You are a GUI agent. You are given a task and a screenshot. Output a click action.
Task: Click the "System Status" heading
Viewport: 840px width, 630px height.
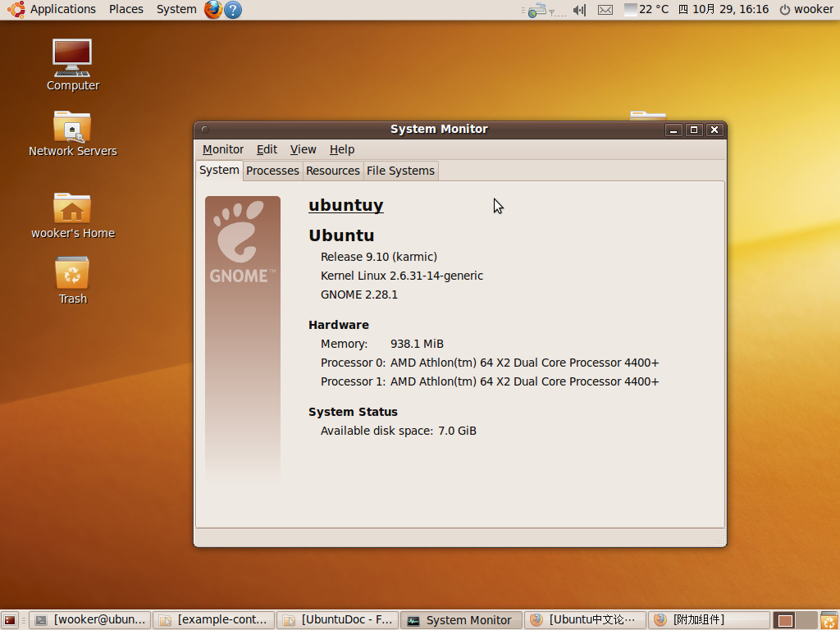(353, 412)
